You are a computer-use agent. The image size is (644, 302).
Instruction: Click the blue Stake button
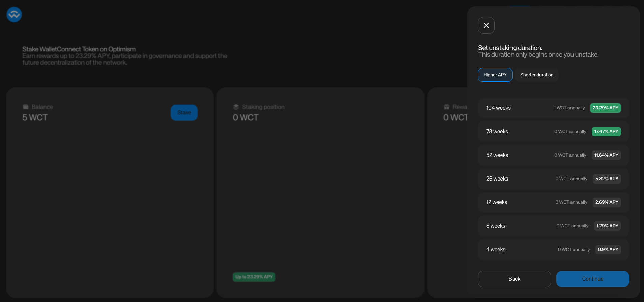tap(184, 113)
